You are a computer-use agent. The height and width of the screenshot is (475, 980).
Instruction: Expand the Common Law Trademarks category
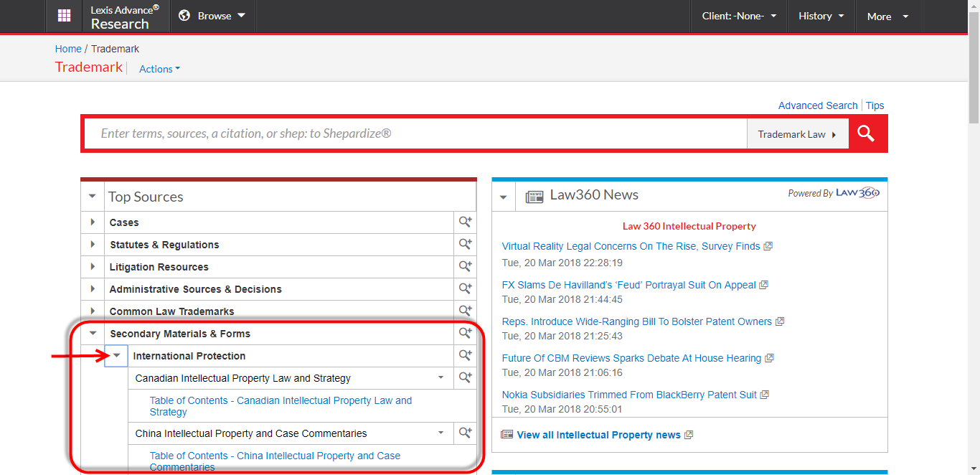[x=93, y=311]
